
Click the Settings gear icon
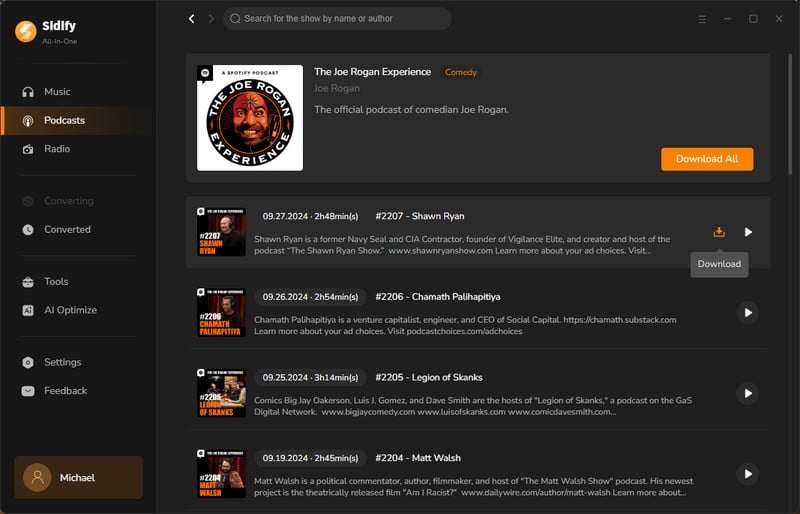click(28, 362)
